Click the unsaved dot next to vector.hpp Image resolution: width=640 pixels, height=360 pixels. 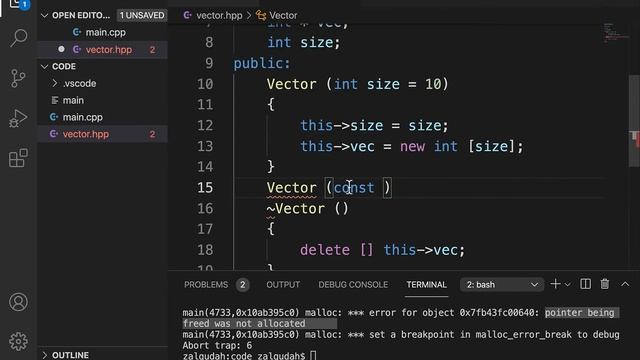61,49
